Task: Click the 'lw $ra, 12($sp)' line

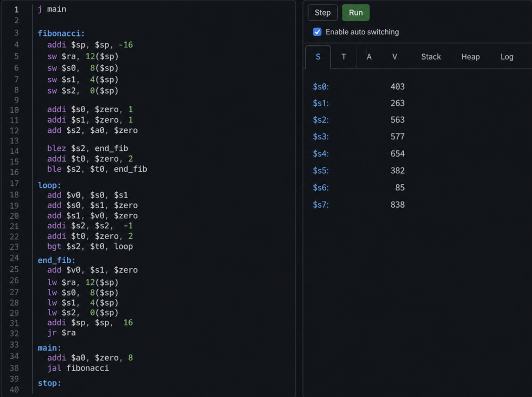Action: click(x=83, y=282)
